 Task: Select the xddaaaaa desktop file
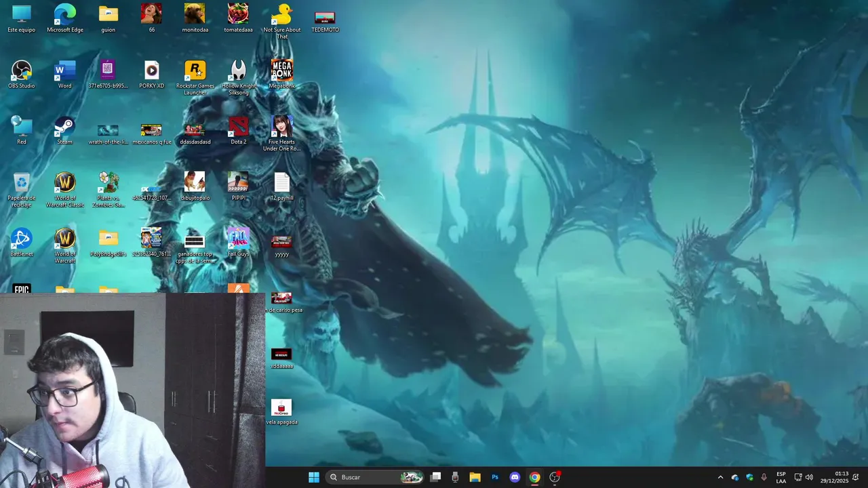click(x=281, y=358)
